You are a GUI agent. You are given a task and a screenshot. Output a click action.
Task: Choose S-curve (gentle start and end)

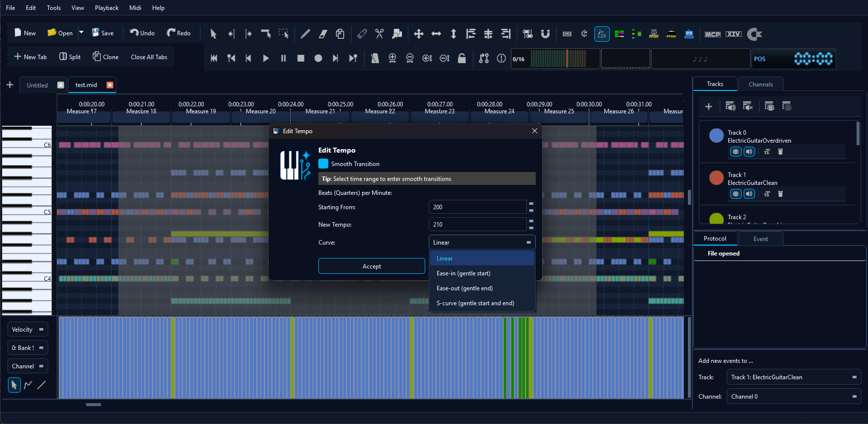point(482,303)
